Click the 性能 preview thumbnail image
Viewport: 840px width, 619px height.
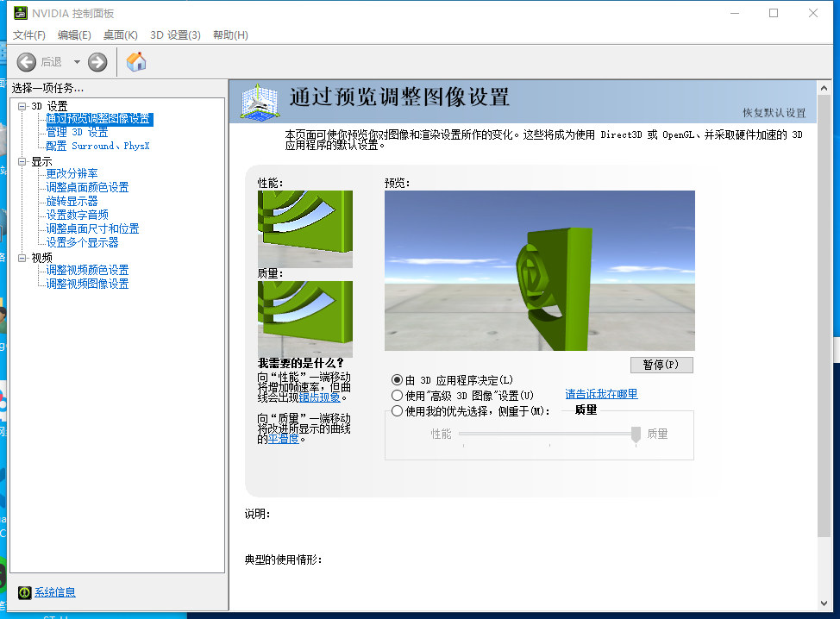coord(304,226)
